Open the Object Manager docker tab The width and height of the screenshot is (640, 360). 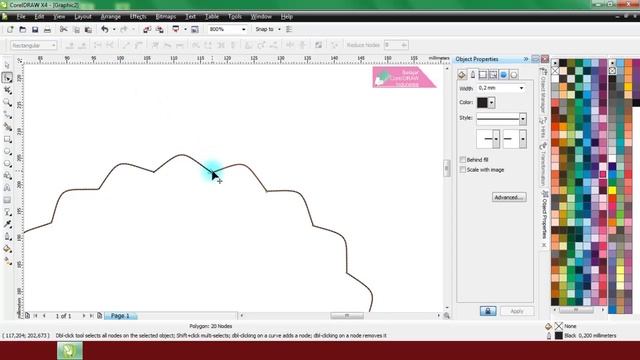pyautogui.click(x=543, y=91)
